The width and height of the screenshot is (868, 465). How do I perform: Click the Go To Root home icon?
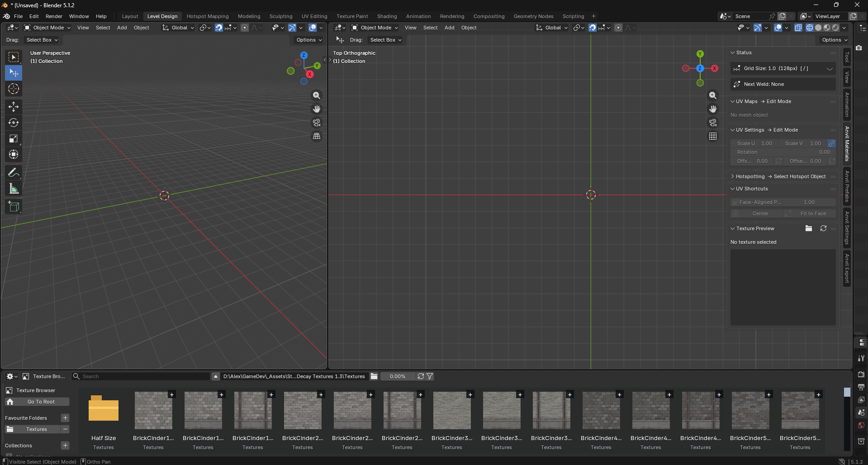coord(10,402)
